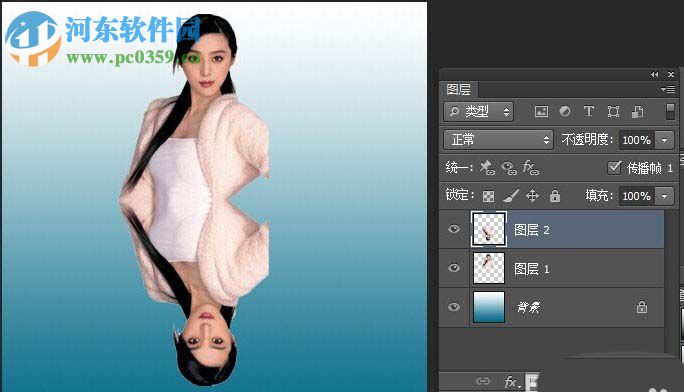Lock all padlock icon
Viewport: 684px width, 392px height.
coord(555,196)
